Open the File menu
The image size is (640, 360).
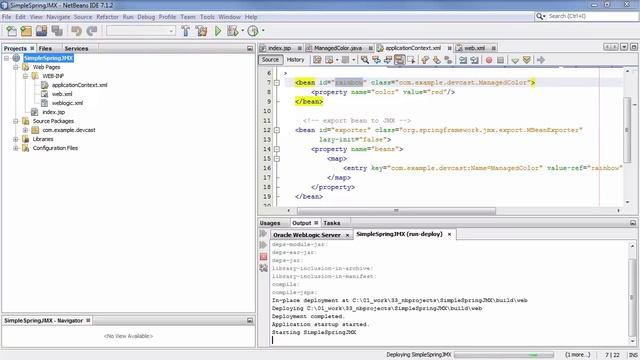click(7, 17)
